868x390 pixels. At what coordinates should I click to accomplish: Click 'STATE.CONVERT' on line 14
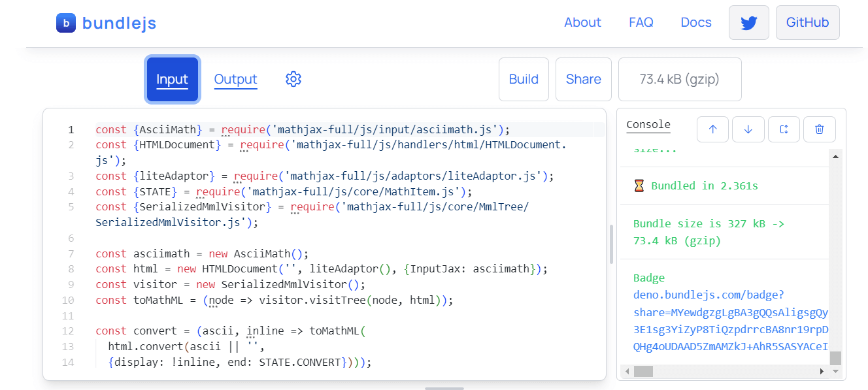pyautogui.click(x=300, y=362)
